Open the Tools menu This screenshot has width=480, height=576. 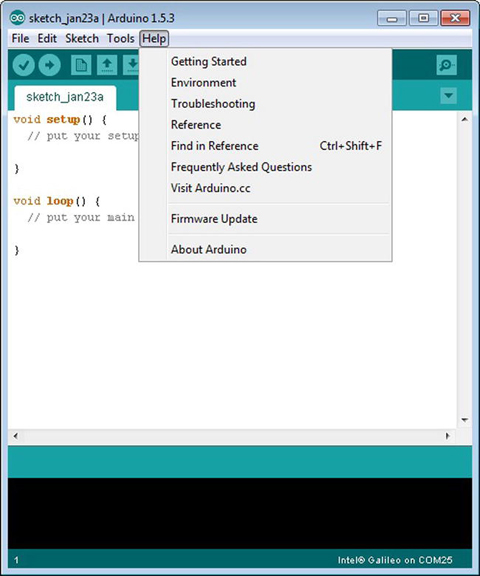click(120, 38)
